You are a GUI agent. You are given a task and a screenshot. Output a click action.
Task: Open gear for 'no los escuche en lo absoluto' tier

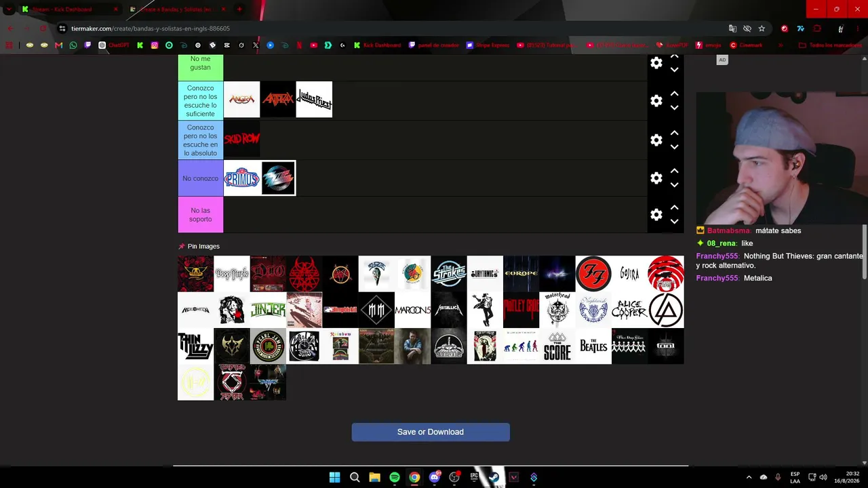(x=656, y=140)
